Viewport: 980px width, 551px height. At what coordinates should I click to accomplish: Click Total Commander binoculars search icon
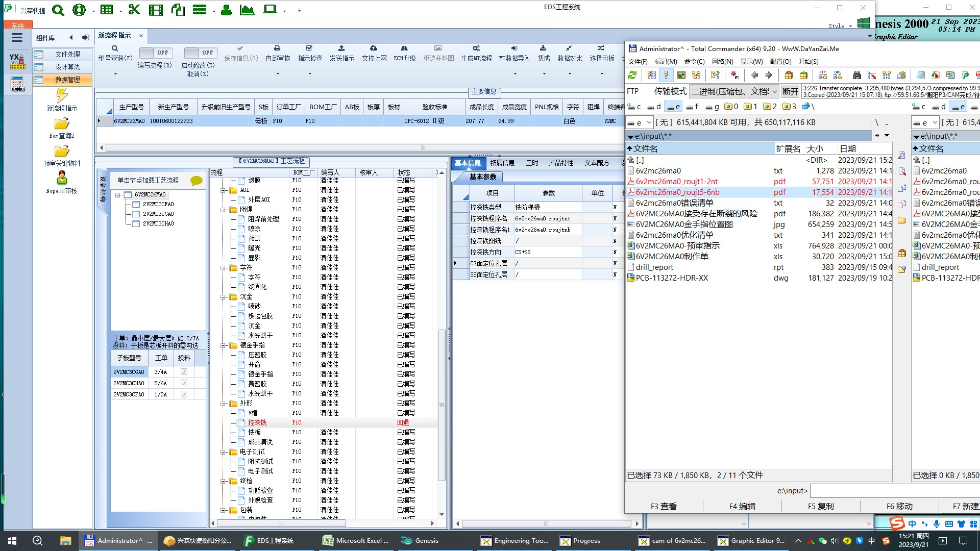tap(857, 75)
